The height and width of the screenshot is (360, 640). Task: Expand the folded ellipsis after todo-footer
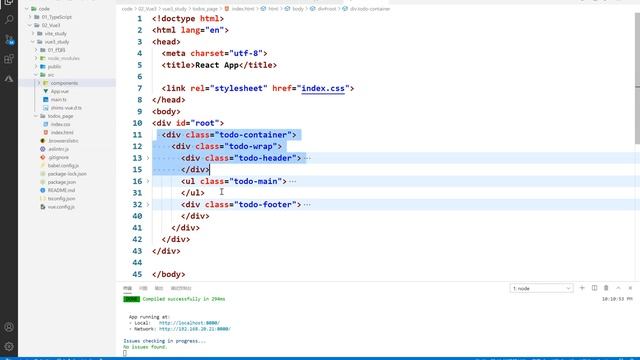click(x=307, y=205)
